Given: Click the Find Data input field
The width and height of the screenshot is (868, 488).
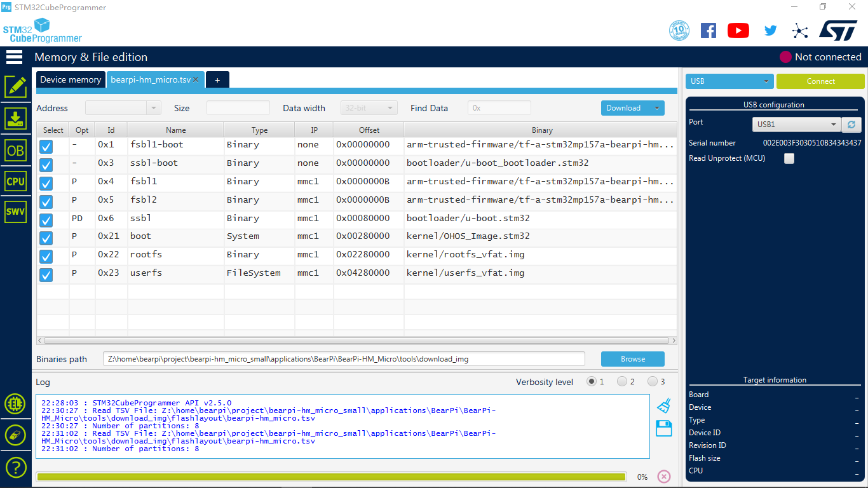Looking at the screenshot, I should pos(499,108).
